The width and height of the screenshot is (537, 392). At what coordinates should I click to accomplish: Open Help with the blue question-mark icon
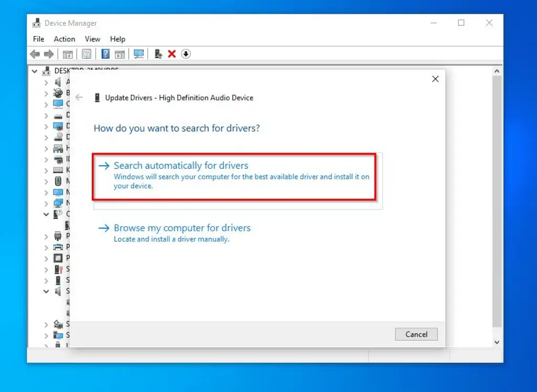105,54
